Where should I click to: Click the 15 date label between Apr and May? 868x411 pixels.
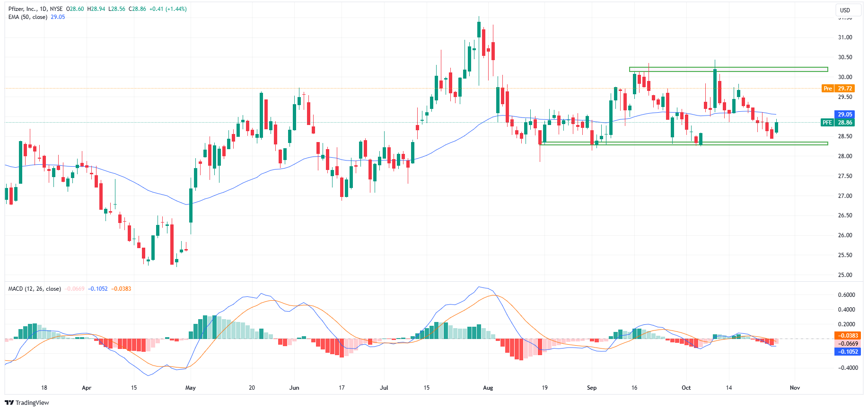134,388
